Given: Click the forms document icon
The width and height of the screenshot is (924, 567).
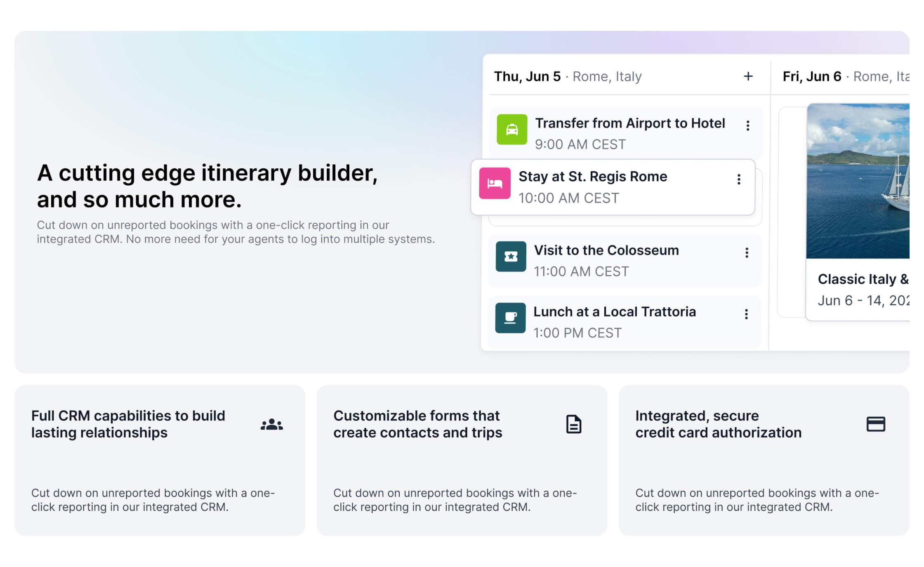Looking at the screenshot, I should [x=573, y=424].
